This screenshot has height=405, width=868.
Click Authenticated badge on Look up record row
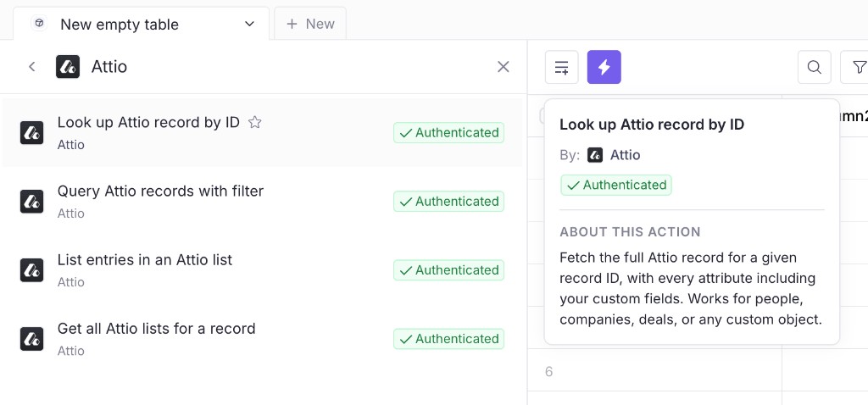pyautogui.click(x=449, y=133)
